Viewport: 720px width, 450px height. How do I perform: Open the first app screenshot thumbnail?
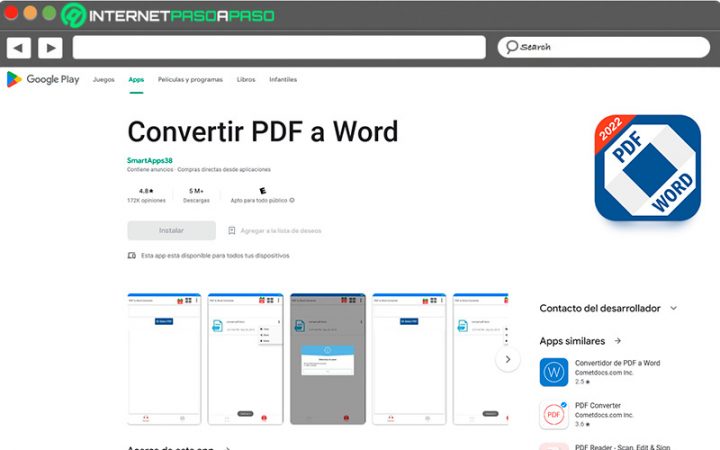click(x=164, y=359)
